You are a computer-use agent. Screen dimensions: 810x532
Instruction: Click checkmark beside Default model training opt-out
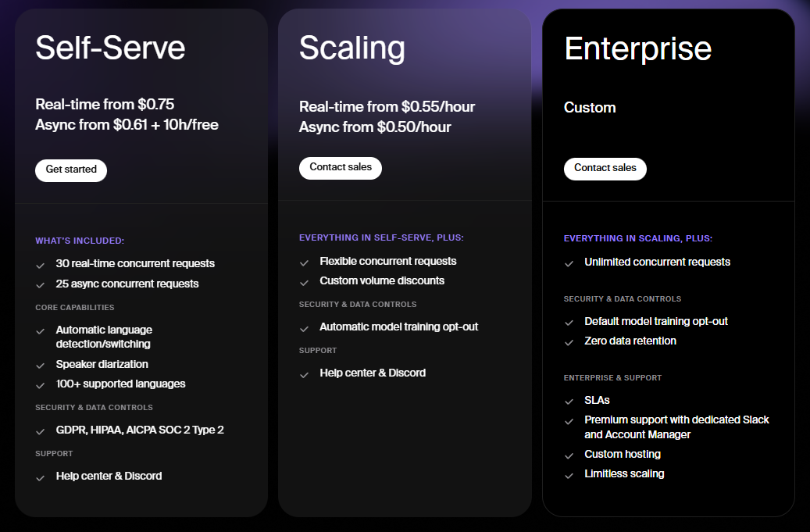coord(569,323)
